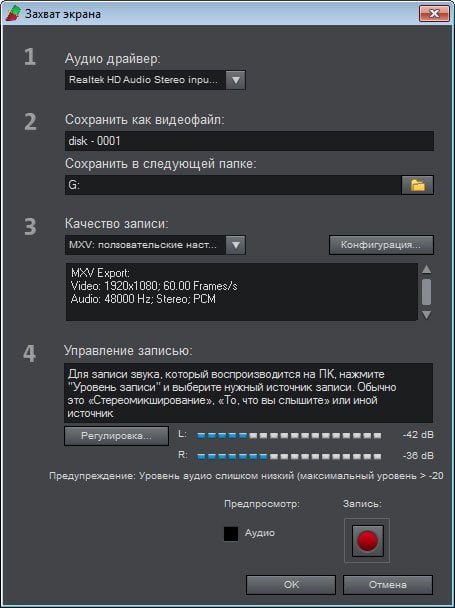Screen dimensions: 455x608
Task: Click the save folder path field G:
Action: point(233,185)
